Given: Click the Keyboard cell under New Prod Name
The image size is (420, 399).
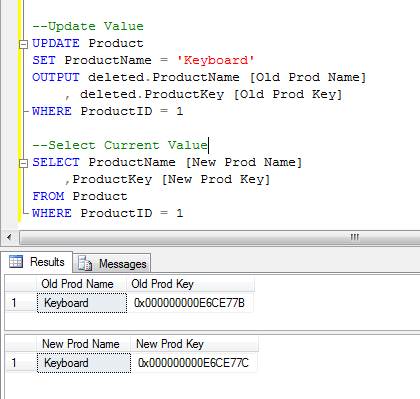Looking at the screenshot, I should (x=84, y=363).
